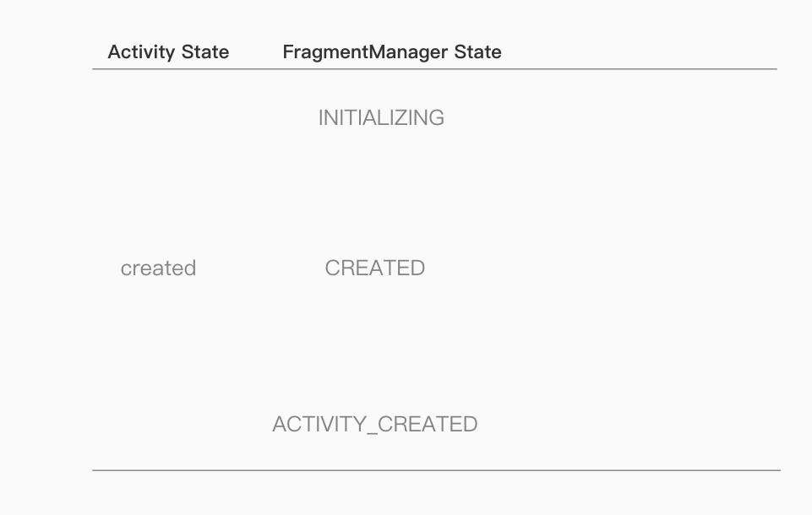The height and width of the screenshot is (515, 812).
Task: Click the "CREATED" part of ACTIVITY_CREATED
Action: pos(427,424)
